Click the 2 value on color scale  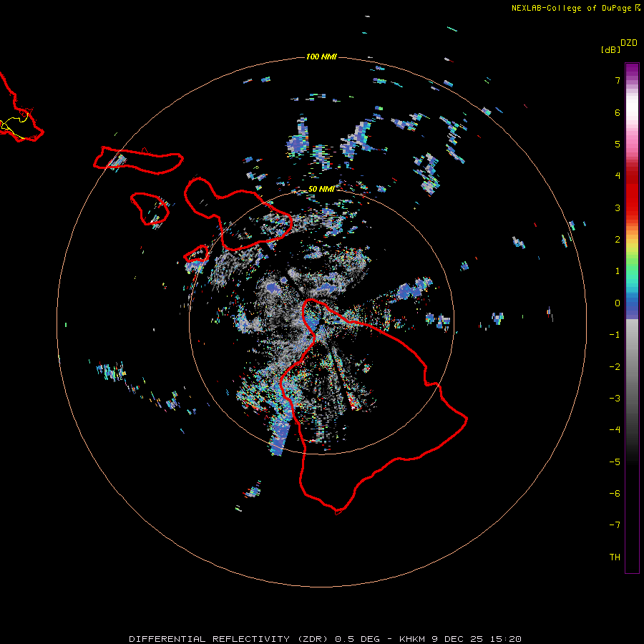(618, 240)
